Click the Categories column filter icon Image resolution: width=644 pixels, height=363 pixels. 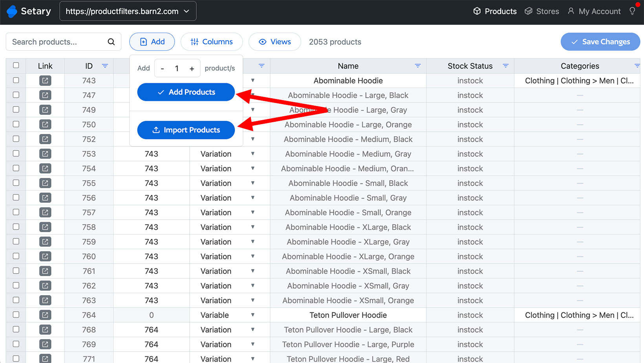tap(637, 66)
